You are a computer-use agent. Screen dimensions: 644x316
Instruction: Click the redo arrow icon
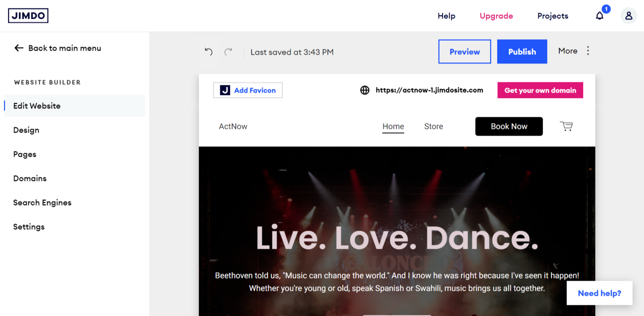click(x=228, y=52)
